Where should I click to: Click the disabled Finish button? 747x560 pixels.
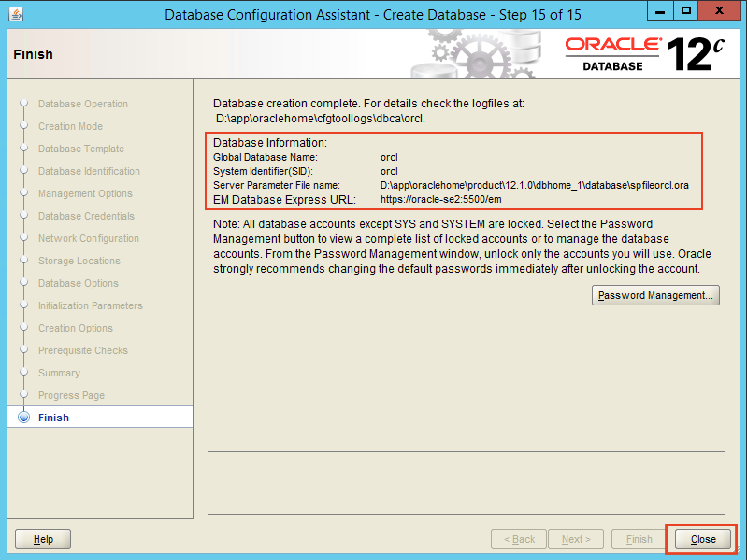point(639,539)
